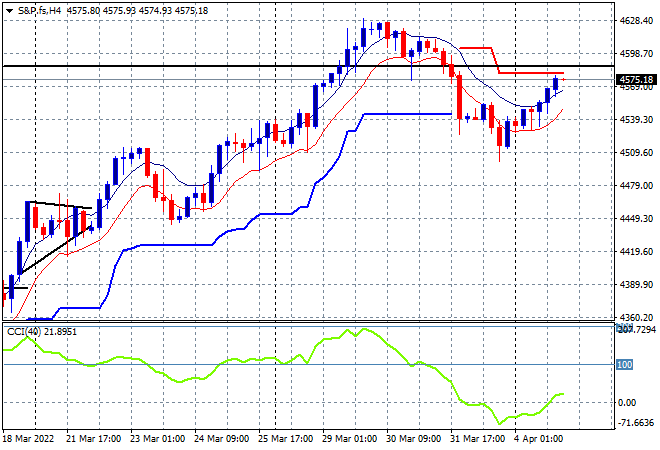The height and width of the screenshot is (450, 660).
Task: Click the 30 Mar 09:00 time label
Action: tap(413, 439)
